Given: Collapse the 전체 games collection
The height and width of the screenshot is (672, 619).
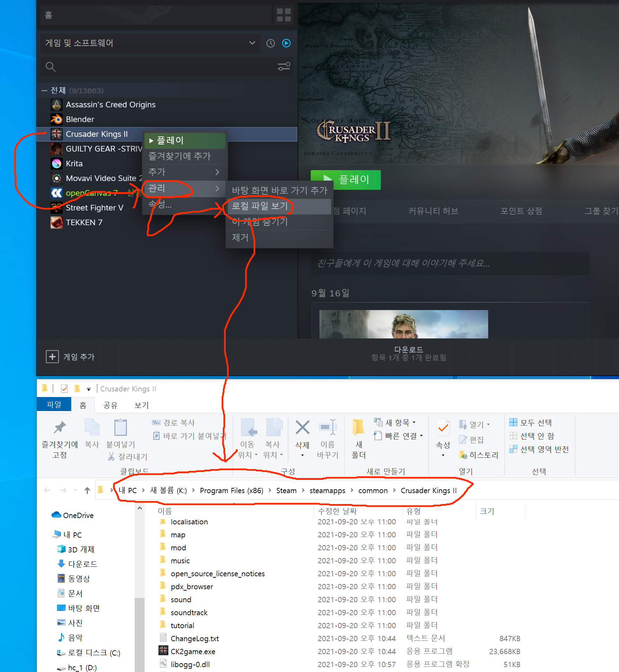Looking at the screenshot, I should click(x=44, y=90).
